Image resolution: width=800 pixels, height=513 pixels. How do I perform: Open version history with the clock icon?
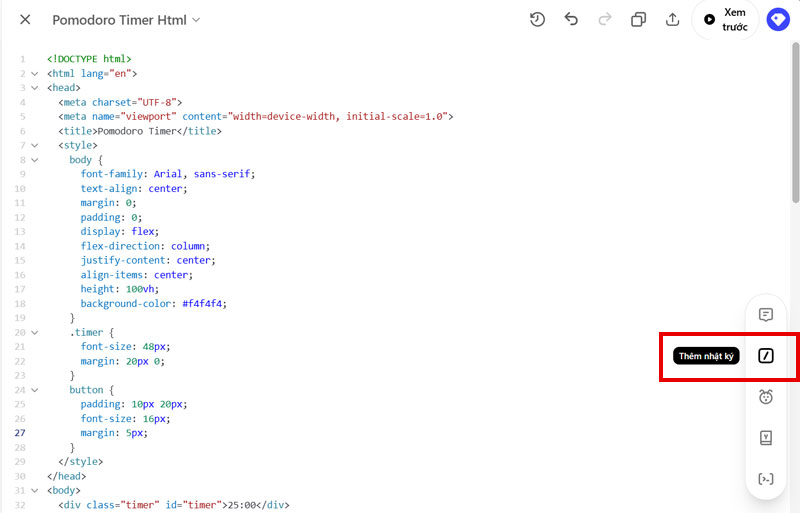pyautogui.click(x=537, y=19)
